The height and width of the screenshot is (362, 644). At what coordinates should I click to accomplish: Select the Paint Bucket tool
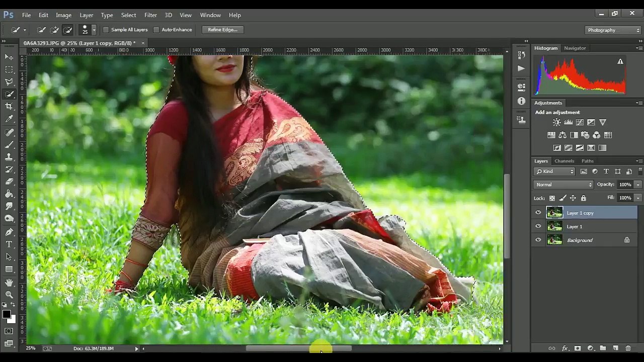9,194
